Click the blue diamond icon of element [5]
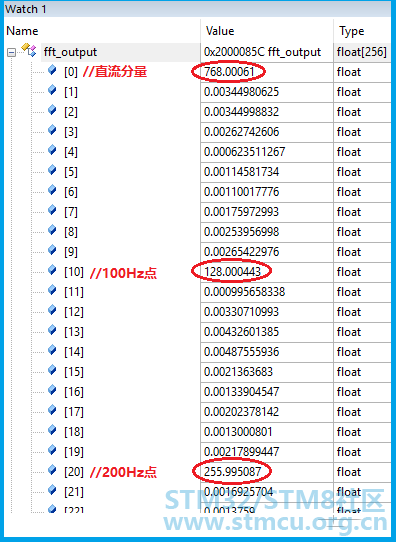 pyautogui.click(x=52, y=170)
